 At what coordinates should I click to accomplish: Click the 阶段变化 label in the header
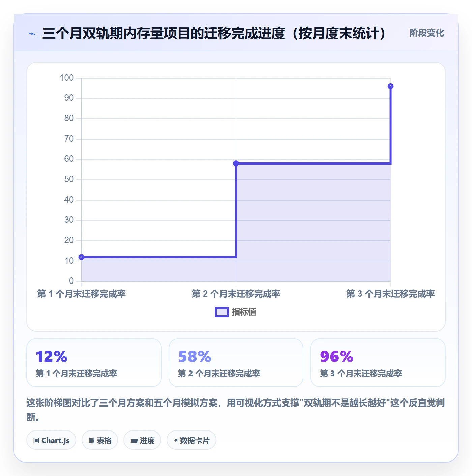coord(426,33)
